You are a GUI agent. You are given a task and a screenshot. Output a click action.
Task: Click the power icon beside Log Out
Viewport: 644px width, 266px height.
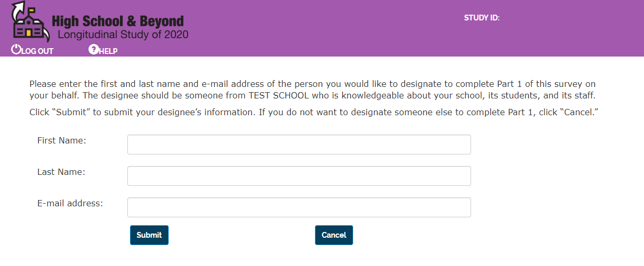point(16,50)
